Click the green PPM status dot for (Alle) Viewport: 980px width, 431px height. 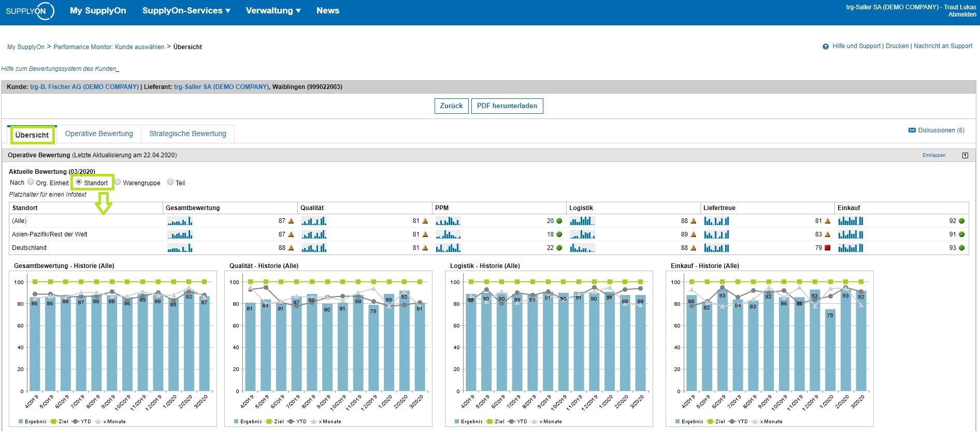click(x=559, y=221)
